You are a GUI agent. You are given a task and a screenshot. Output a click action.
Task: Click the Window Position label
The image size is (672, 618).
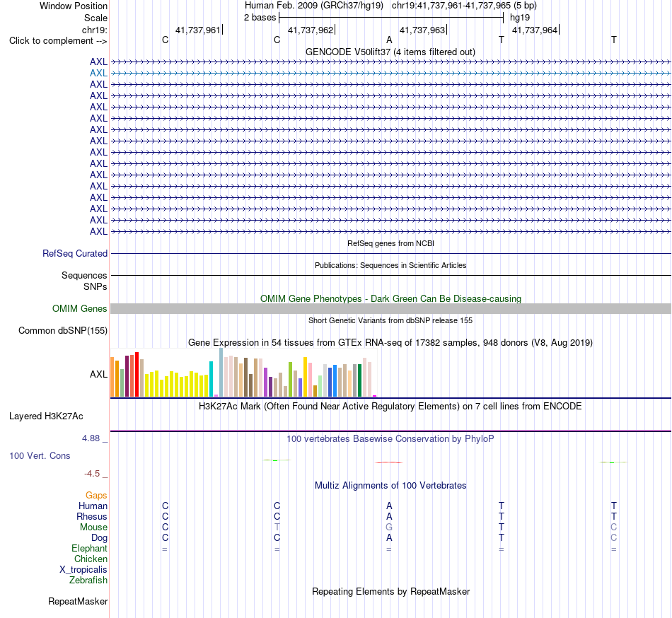(74, 6)
